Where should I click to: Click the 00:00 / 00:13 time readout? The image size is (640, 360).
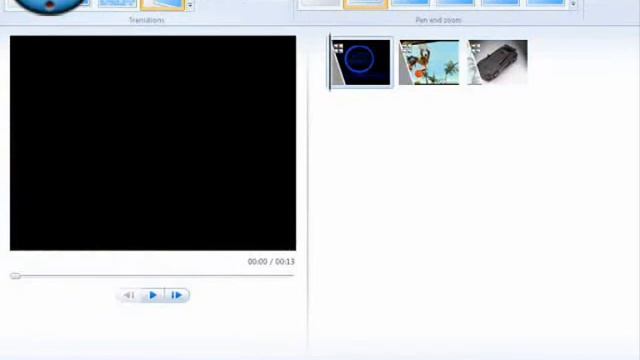(x=271, y=262)
